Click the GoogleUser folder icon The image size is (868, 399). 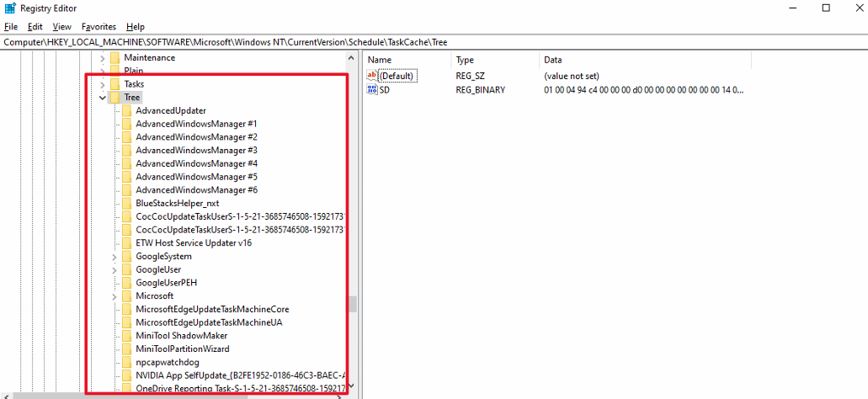[127, 270]
